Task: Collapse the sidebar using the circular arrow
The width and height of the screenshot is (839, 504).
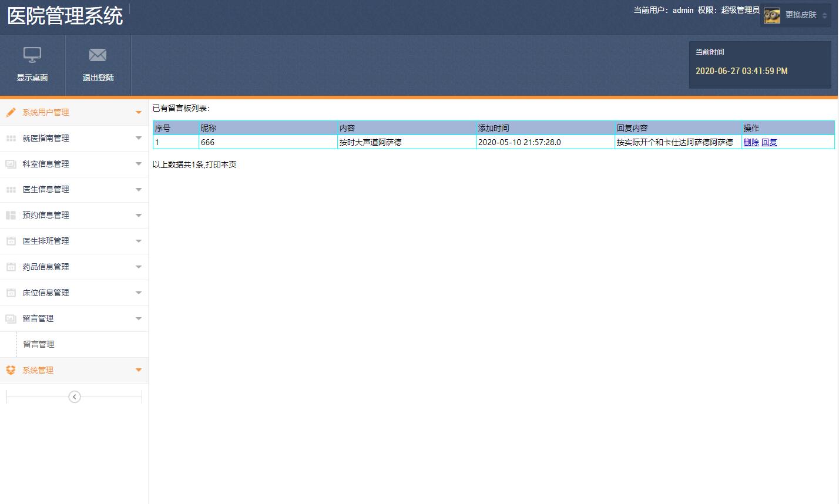Action: (74, 397)
